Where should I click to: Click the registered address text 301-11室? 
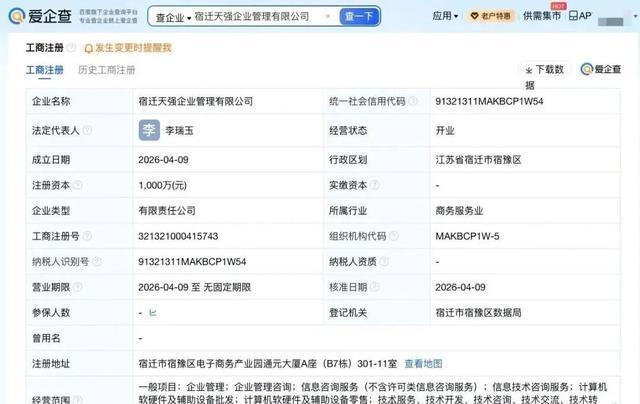point(377,364)
